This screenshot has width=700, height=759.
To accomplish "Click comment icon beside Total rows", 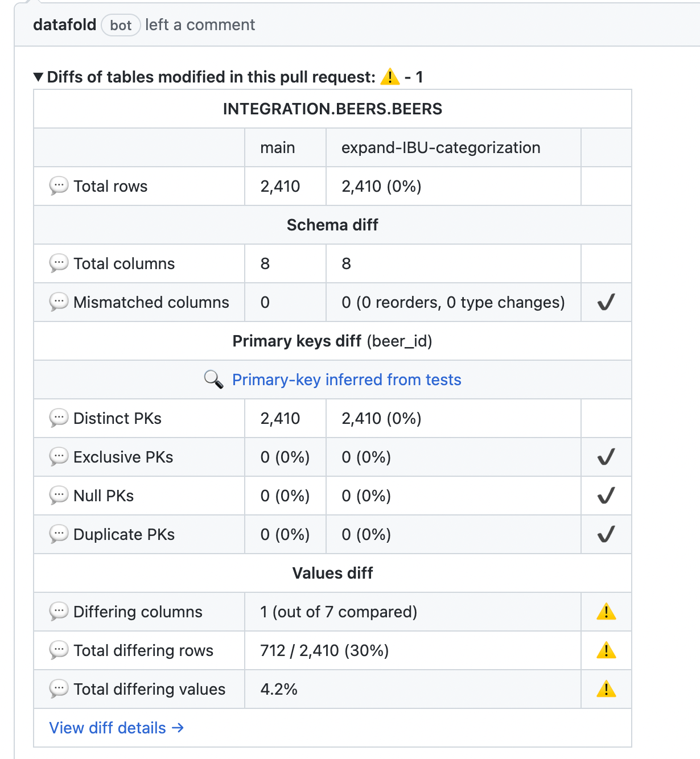I will [59, 186].
